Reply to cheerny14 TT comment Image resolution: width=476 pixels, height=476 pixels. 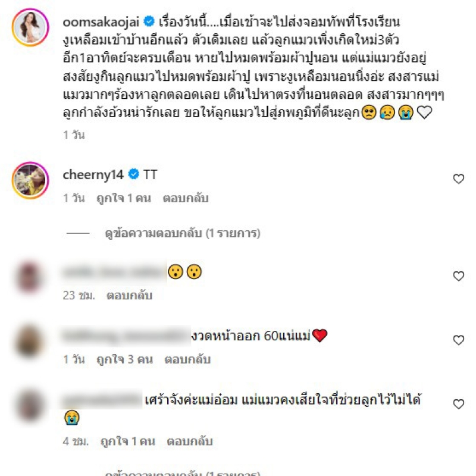pyautogui.click(x=186, y=198)
